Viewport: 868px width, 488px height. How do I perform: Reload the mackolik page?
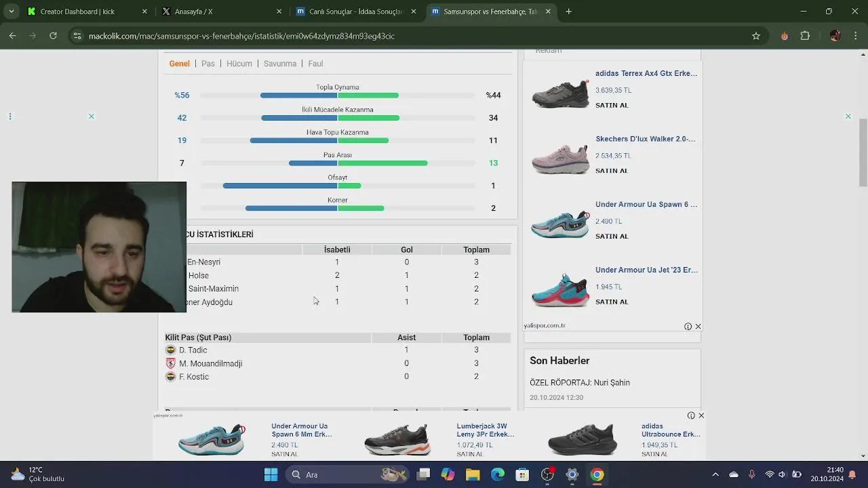[53, 36]
